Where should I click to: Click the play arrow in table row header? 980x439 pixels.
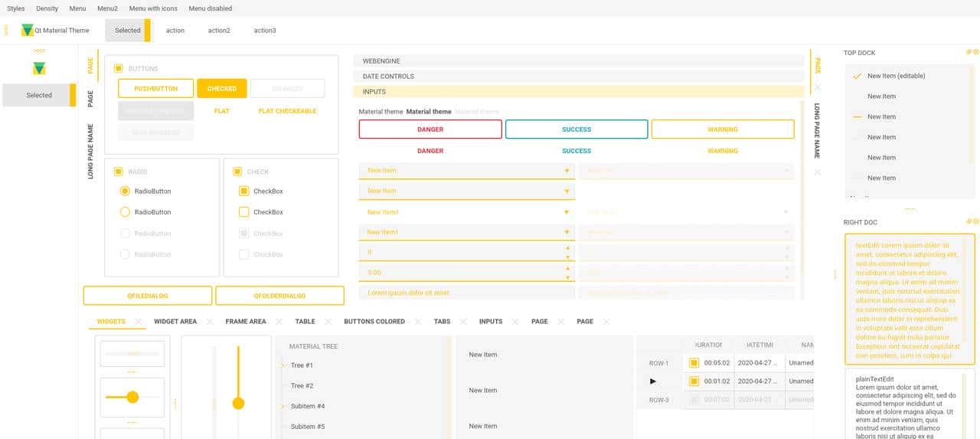click(x=653, y=382)
